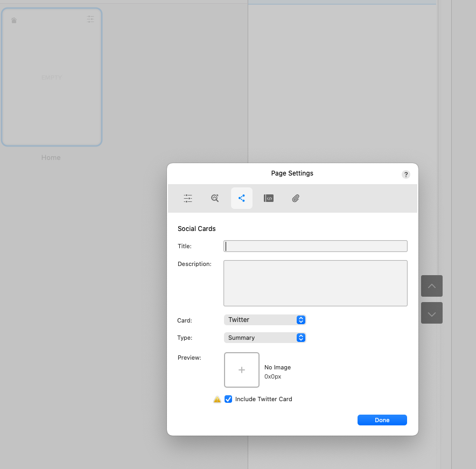Click the yellow warning triangle icon
Image resolution: width=476 pixels, height=469 pixels.
pos(217,400)
